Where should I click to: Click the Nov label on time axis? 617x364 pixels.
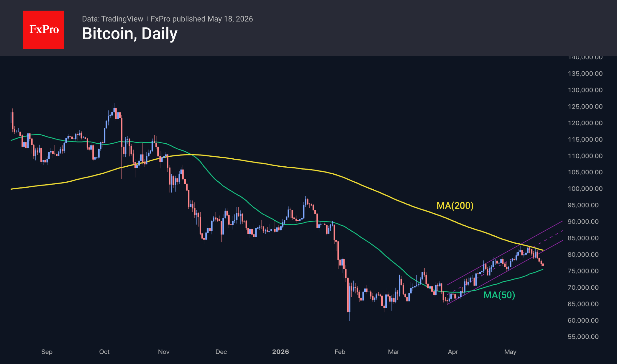coord(164,352)
